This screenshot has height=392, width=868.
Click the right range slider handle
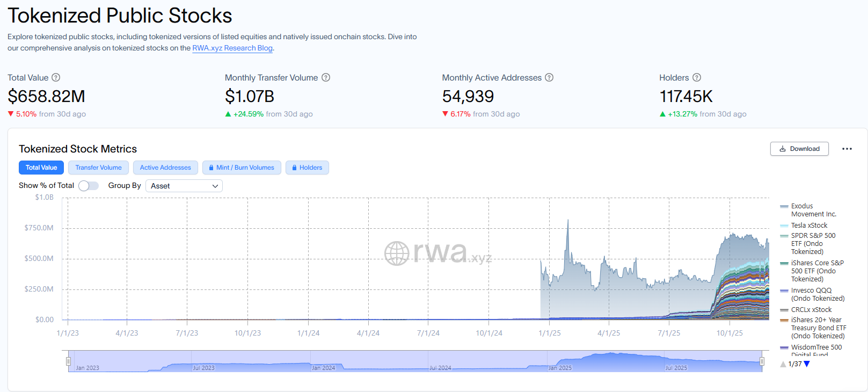tap(762, 361)
